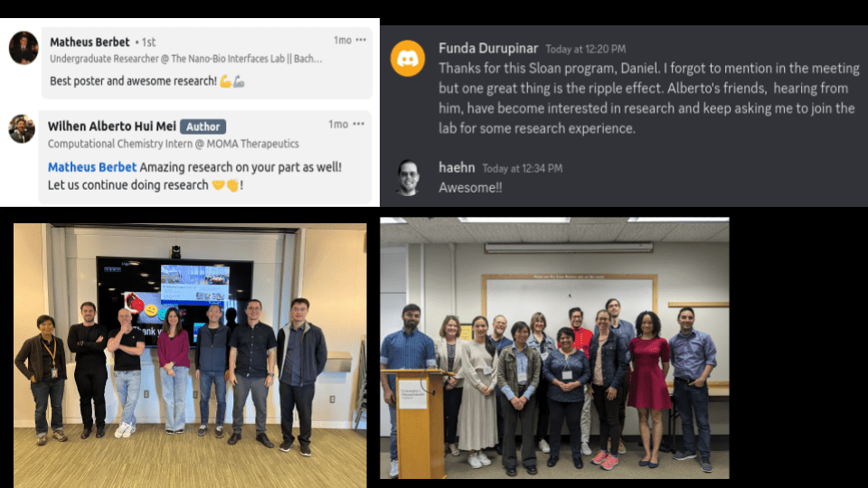The image size is (868, 488).
Task: Click Wilhen Alberto Hui Mei's avatar
Action: click(x=22, y=128)
